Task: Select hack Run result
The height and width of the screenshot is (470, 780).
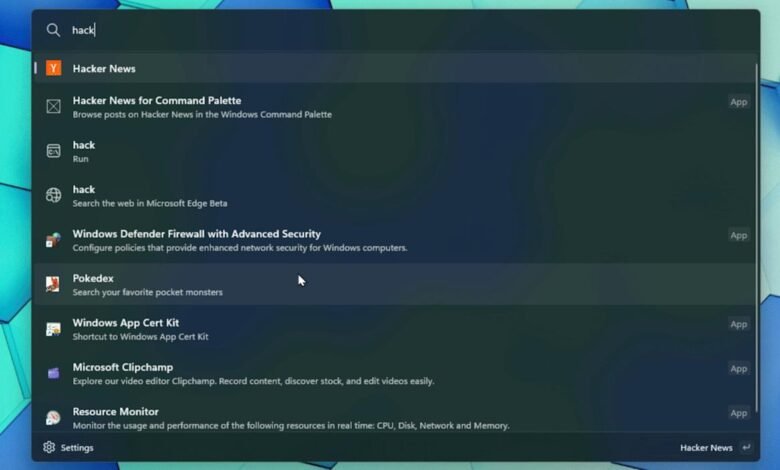Action: tap(395, 151)
